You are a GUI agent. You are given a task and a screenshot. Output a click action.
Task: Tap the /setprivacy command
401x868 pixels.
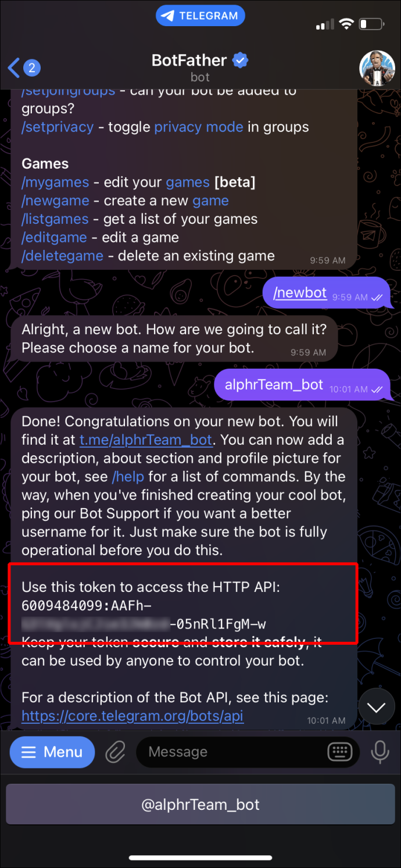pos(58,127)
